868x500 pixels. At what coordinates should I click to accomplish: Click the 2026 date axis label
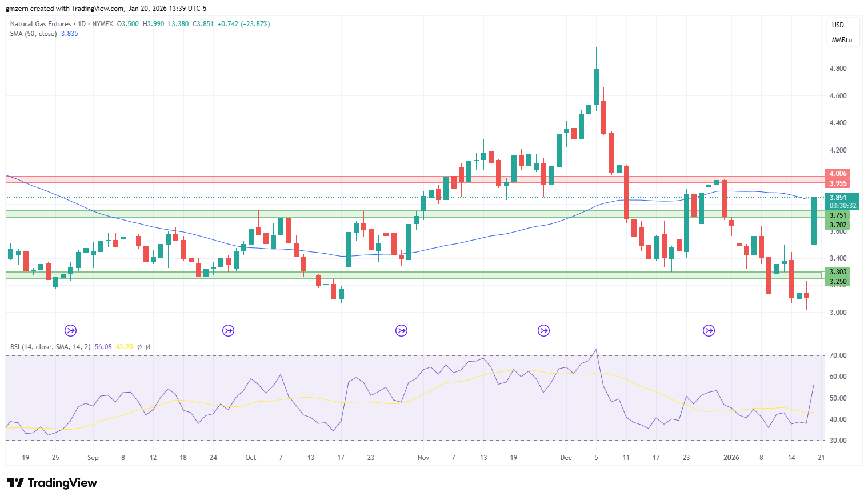pyautogui.click(x=731, y=458)
